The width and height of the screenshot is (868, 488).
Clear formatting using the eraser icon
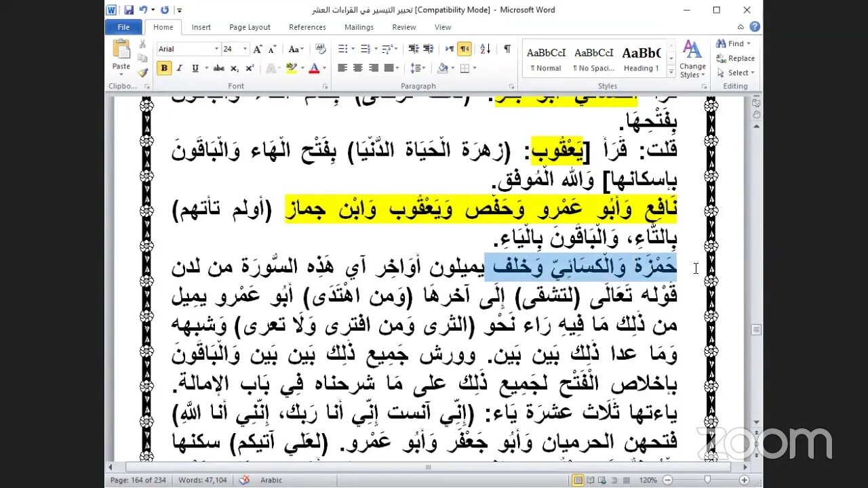click(x=321, y=49)
